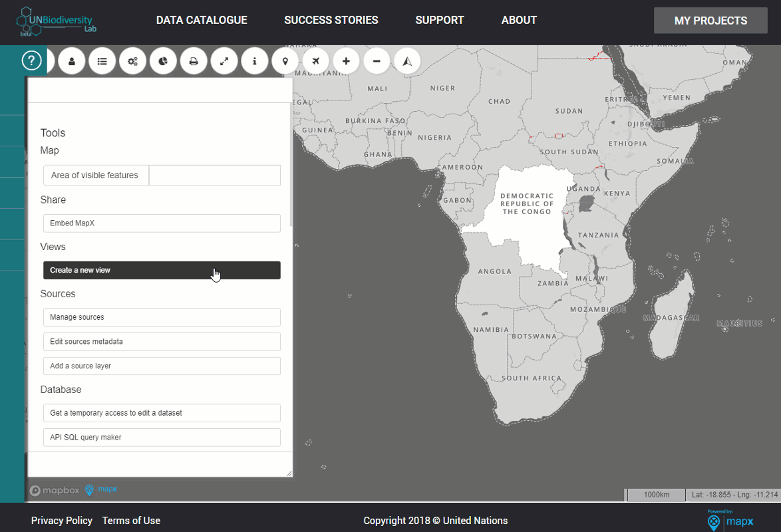Click the Madagascar label on the map

click(671, 318)
